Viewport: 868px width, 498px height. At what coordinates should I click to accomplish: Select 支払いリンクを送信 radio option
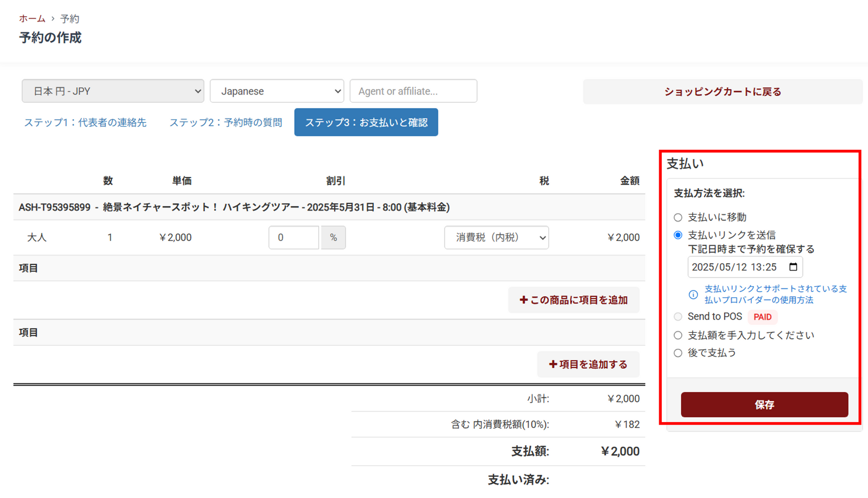coord(678,235)
